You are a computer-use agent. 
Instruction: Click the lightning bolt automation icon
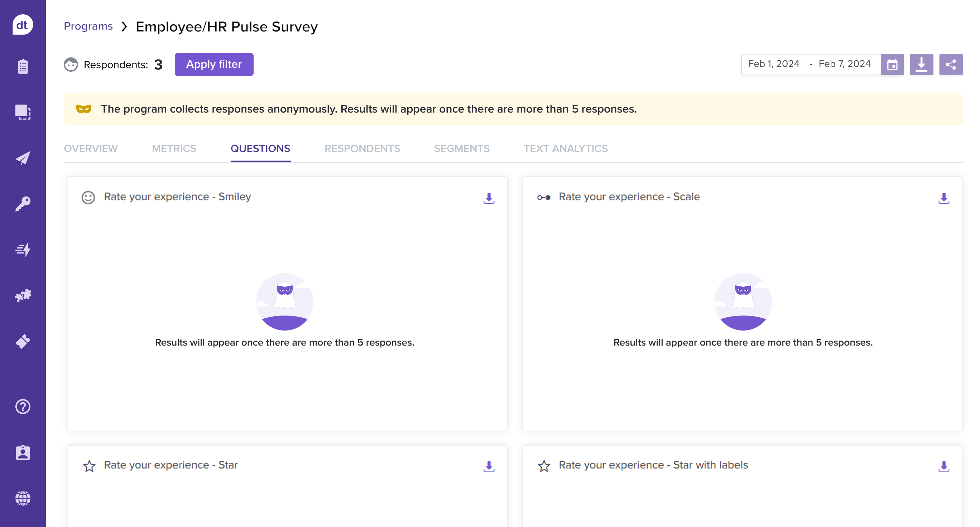[23, 250]
